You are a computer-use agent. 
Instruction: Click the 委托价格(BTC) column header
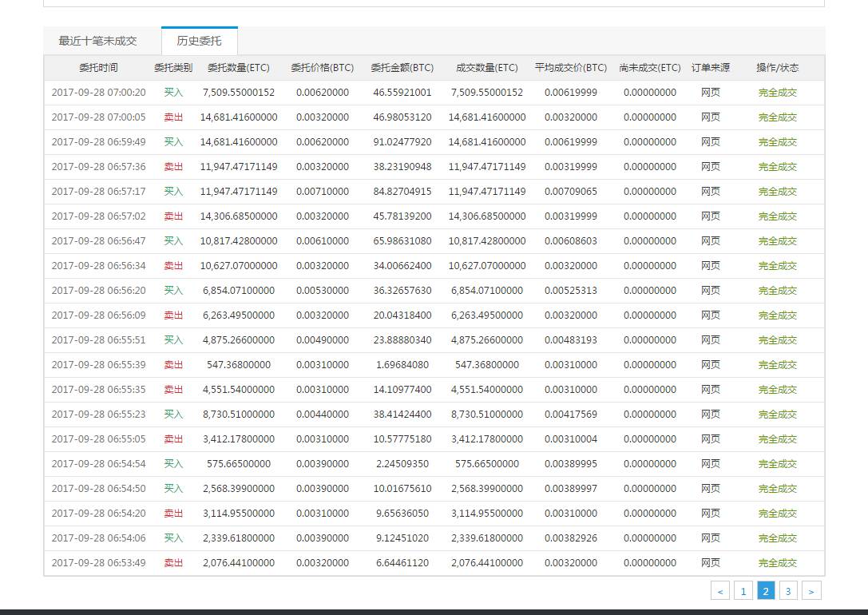[323, 68]
